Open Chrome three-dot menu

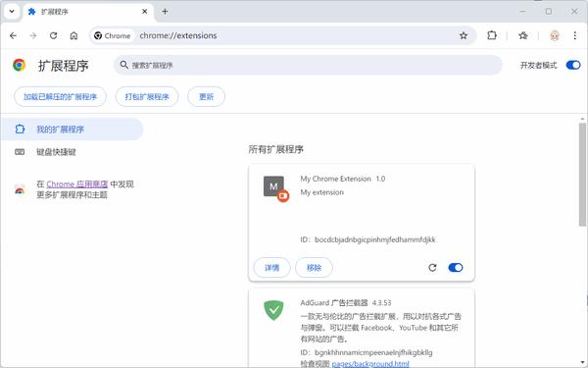575,35
